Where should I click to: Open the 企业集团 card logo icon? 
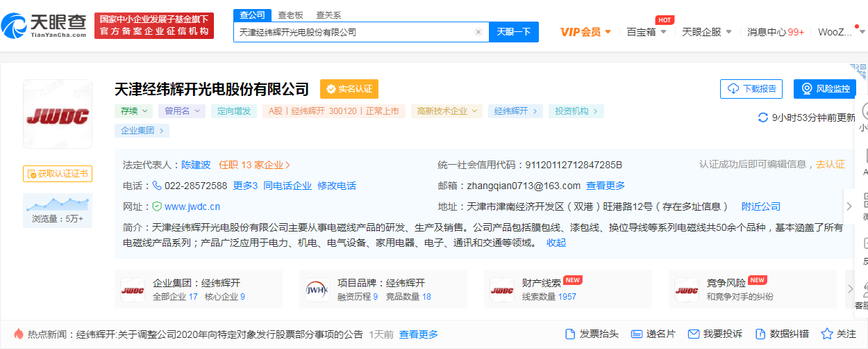[133, 290]
